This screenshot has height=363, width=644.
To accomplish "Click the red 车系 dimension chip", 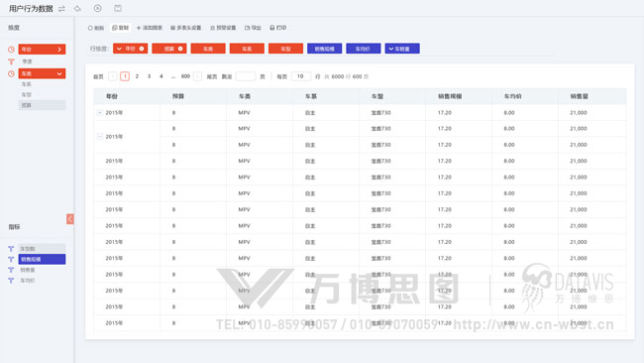I will pos(247,49).
